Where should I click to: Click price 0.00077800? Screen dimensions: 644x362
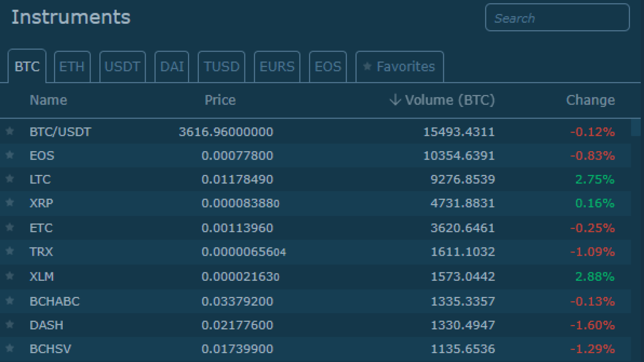click(237, 156)
